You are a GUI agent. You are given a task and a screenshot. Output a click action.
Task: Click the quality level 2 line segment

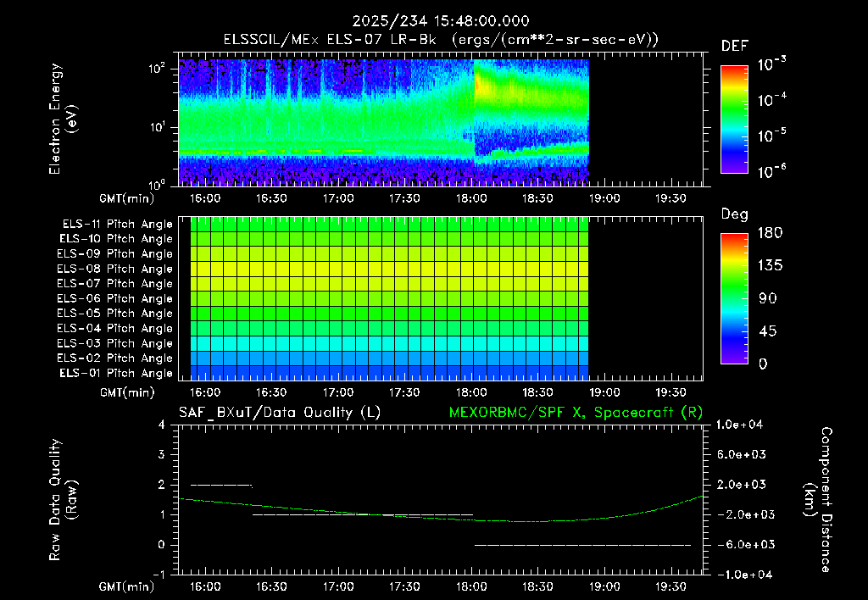pos(221,486)
